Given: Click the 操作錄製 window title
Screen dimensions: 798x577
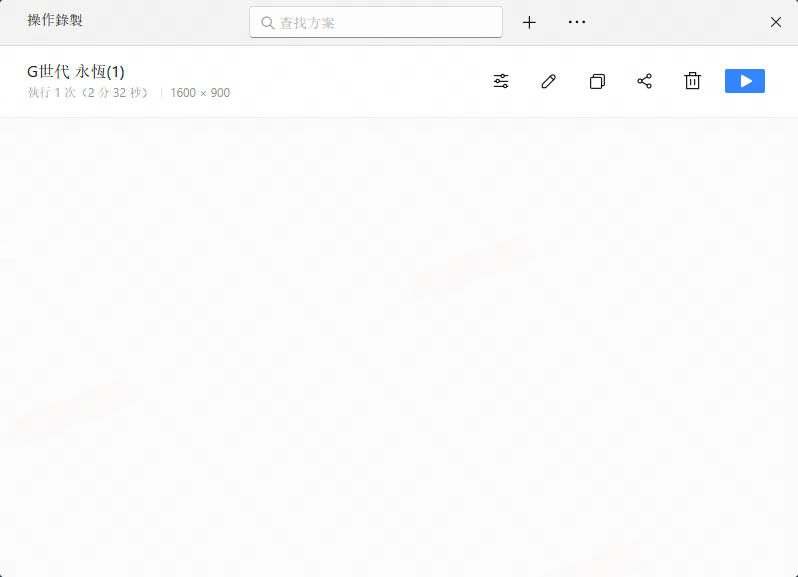Looking at the screenshot, I should pyautogui.click(x=55, y=20).
